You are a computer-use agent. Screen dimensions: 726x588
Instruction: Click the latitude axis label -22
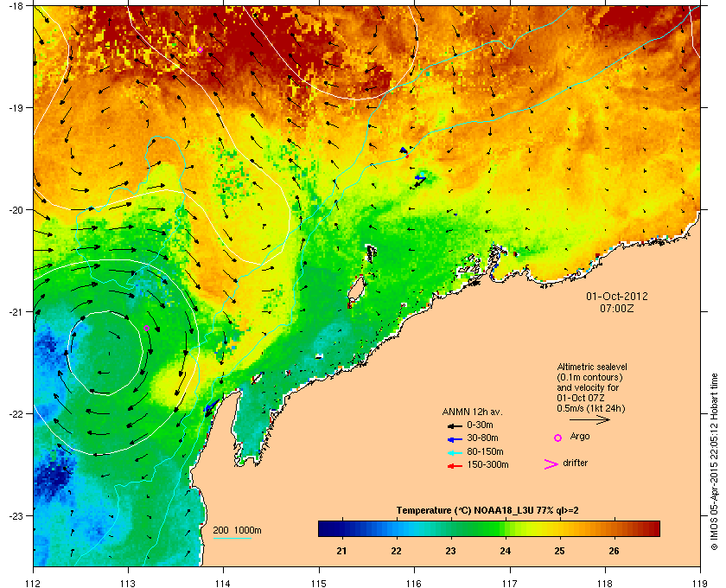pos(15,414)
